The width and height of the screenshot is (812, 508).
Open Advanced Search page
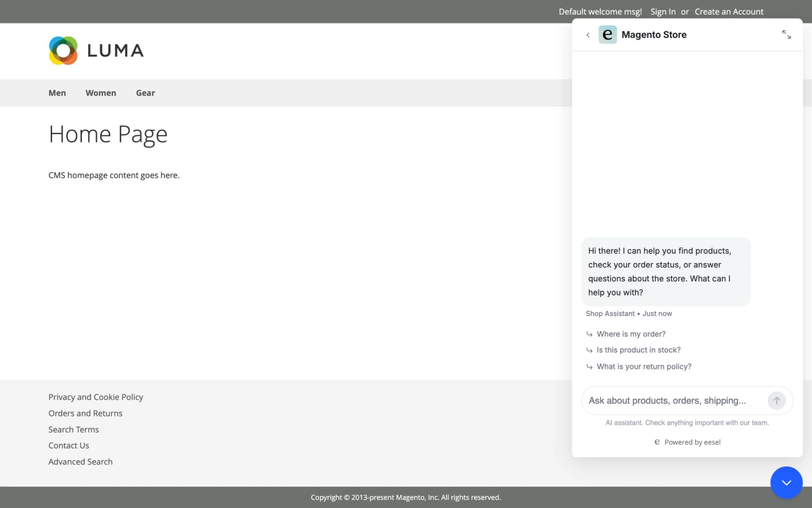tap(80, 462)
